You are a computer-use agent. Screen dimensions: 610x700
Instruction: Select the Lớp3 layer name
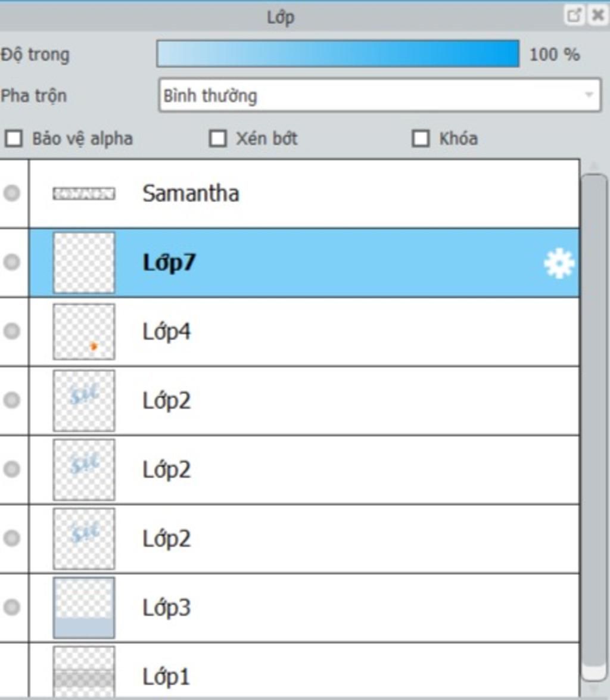pyautogui.click(x=167, y=608)
